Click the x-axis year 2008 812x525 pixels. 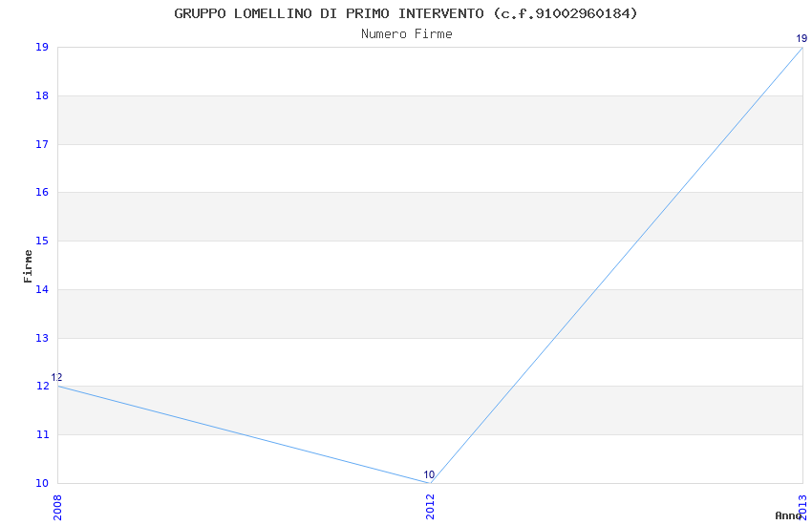click(57, 508)
